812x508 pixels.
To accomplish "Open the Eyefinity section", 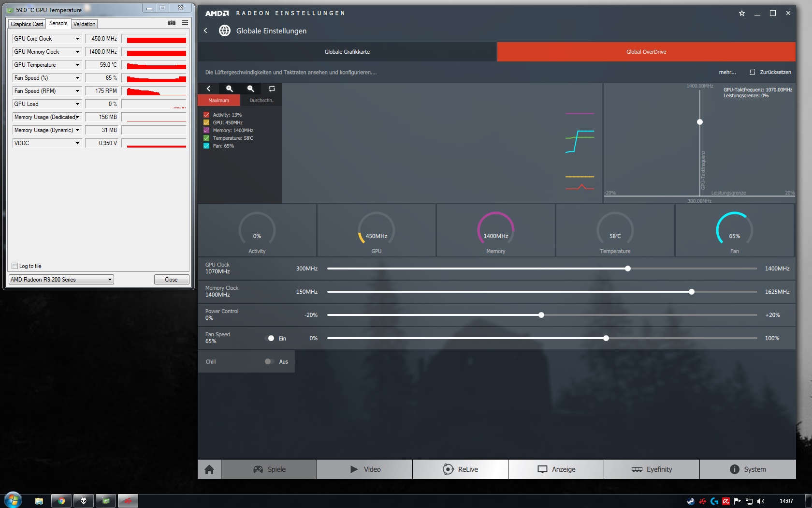I will coord(652,469).
